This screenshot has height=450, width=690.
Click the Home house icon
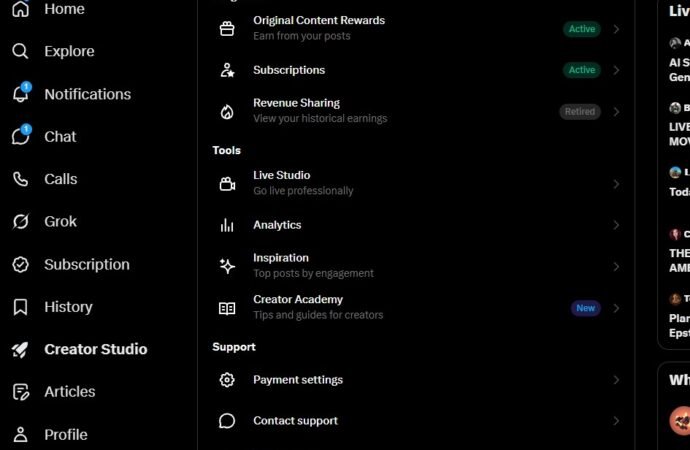20,9
